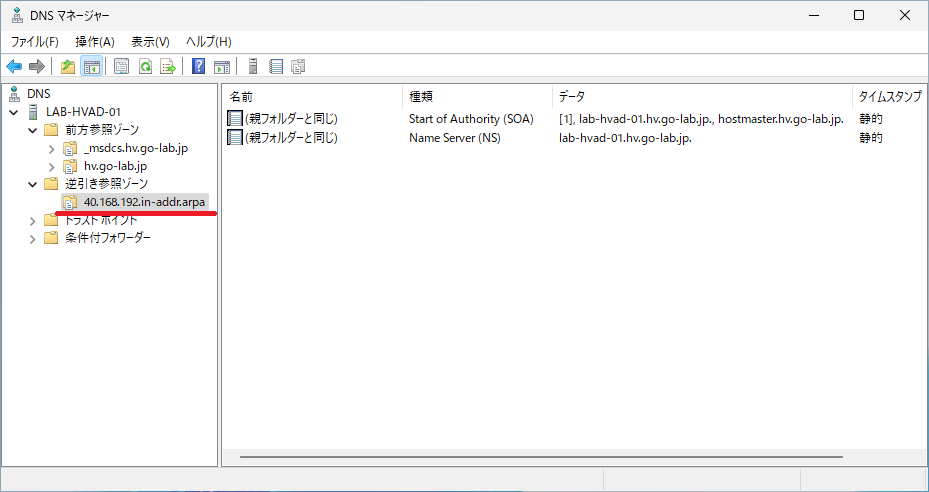Go up one level with folder icon
Screen dimensions: 929x492
68,66
